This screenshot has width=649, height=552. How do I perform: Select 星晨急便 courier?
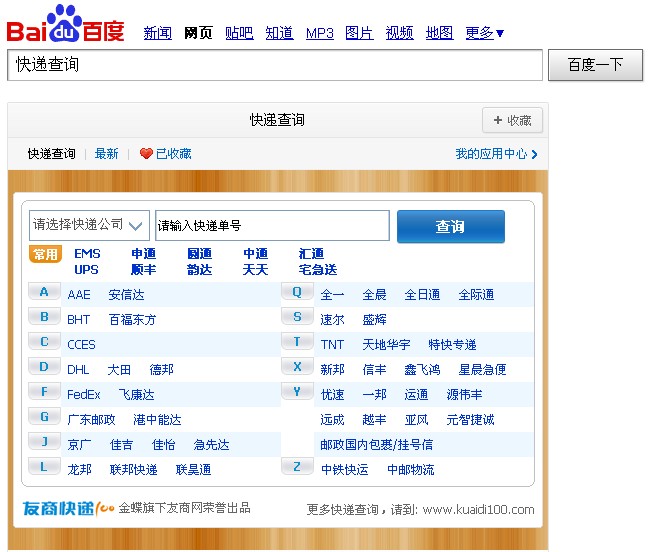click(x=482, y=370)
